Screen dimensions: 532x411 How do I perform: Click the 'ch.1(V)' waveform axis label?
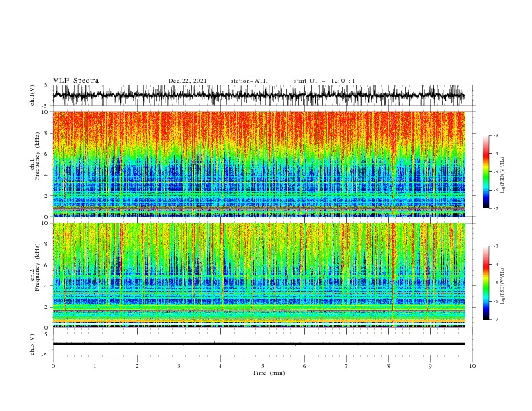pos(32,95)
